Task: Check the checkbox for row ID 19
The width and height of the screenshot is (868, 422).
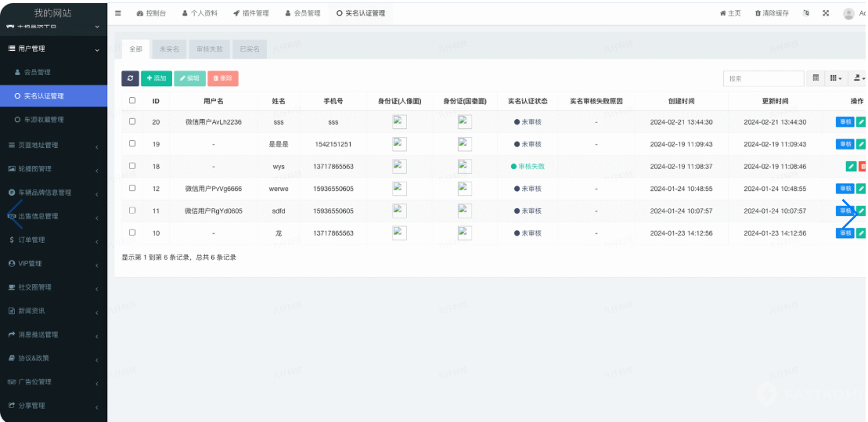Action: click(x=132, y=144)
